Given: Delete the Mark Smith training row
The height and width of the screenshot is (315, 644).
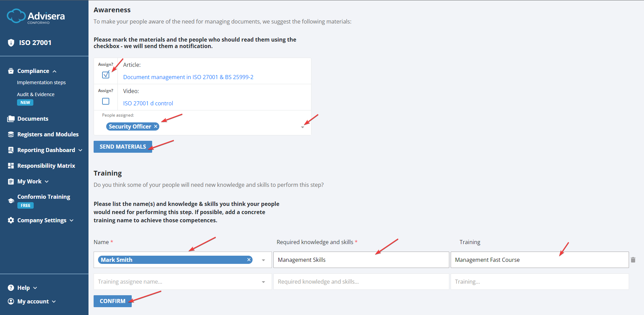Looking at the screenshot, I should (x=633, y=260).
